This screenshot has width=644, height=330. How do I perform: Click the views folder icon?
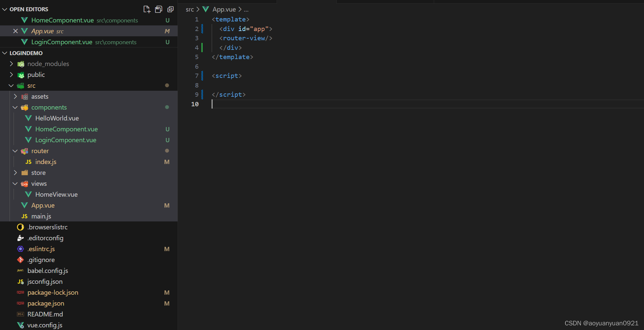(24, 184)
